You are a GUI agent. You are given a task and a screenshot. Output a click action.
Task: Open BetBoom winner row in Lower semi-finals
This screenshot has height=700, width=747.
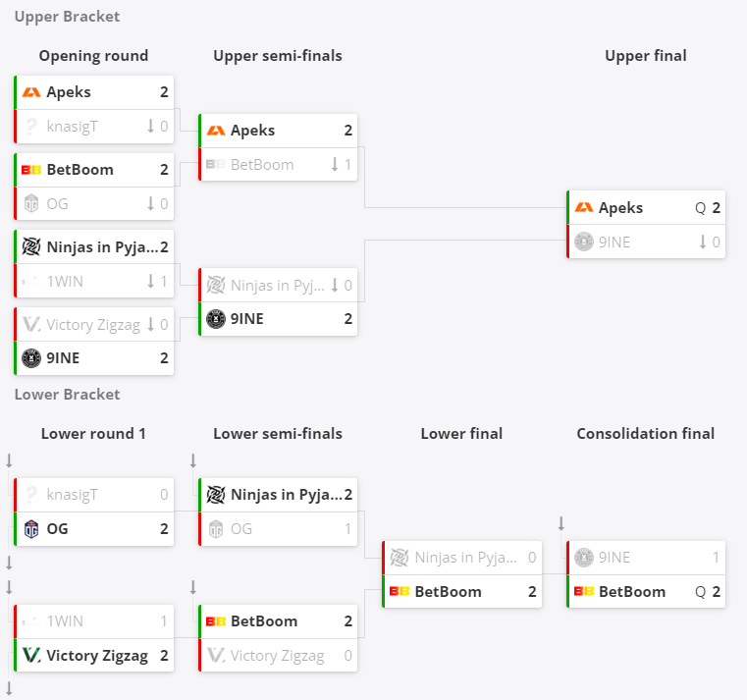(x=278, y=620)
